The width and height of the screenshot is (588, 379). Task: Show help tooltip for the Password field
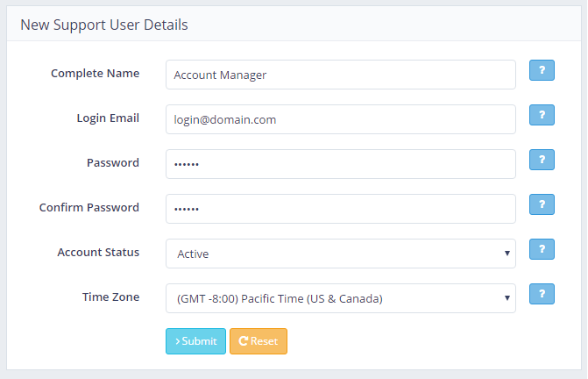pyautogui.click(x=542, y=160)
